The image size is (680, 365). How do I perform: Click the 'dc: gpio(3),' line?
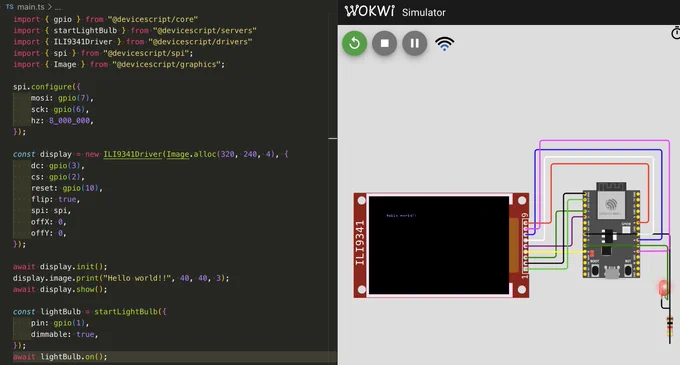pos(58,166)
